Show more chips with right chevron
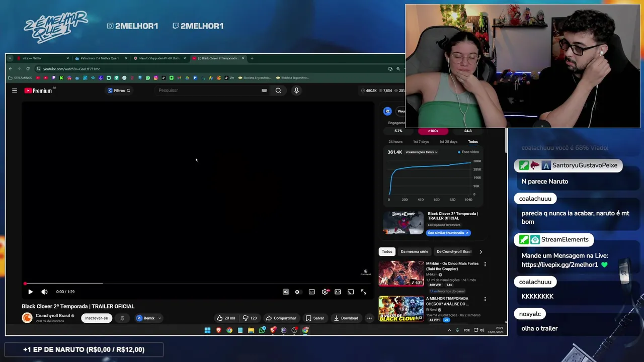Image resolution: width=644 pixels, height=362 pixels. click(480, 251)
